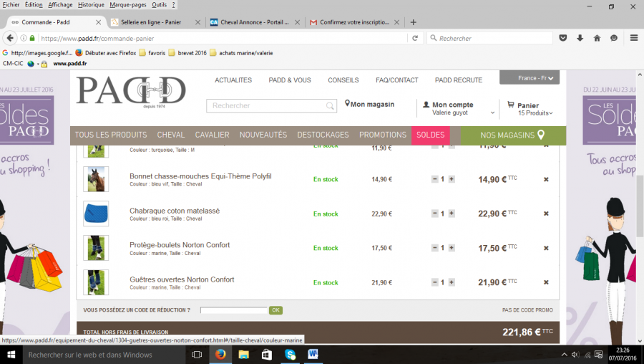Switch to the Sellerie en ligne - Panier tab

[151, 22]
